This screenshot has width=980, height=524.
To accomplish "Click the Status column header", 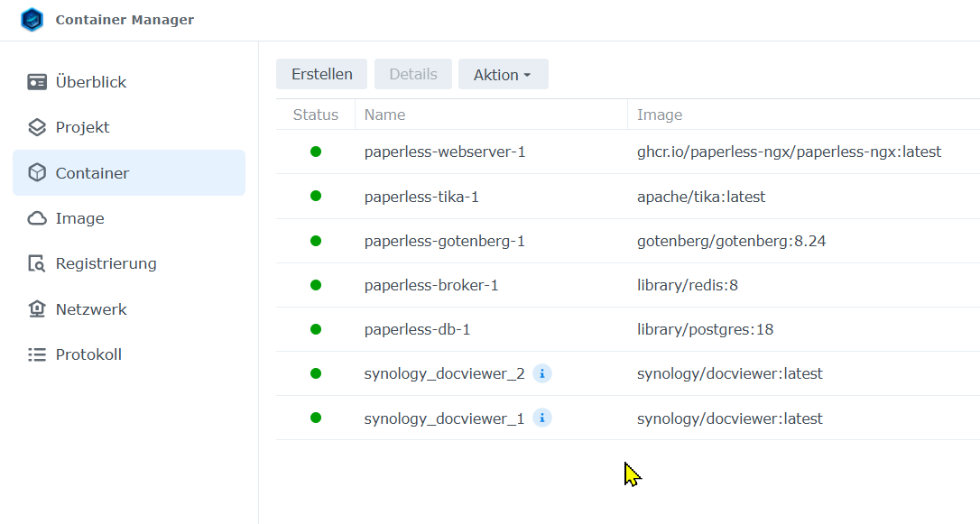I will (316, 115).
